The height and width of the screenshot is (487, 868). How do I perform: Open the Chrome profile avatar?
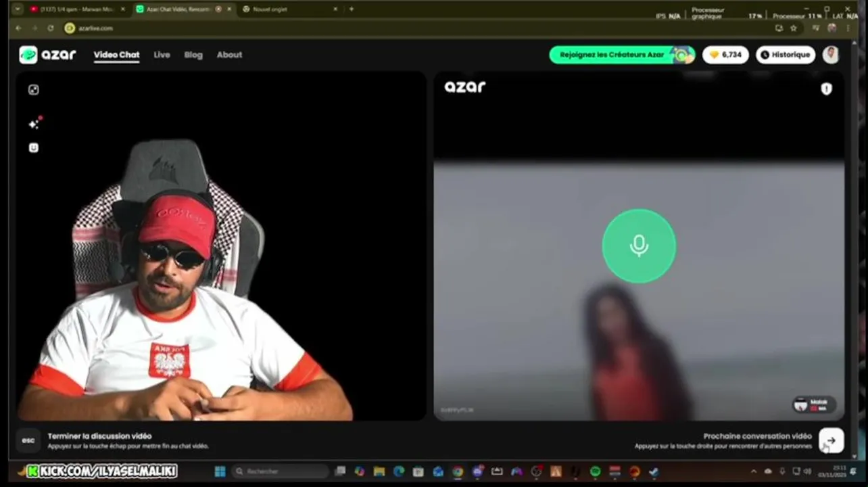coord(831,28)
